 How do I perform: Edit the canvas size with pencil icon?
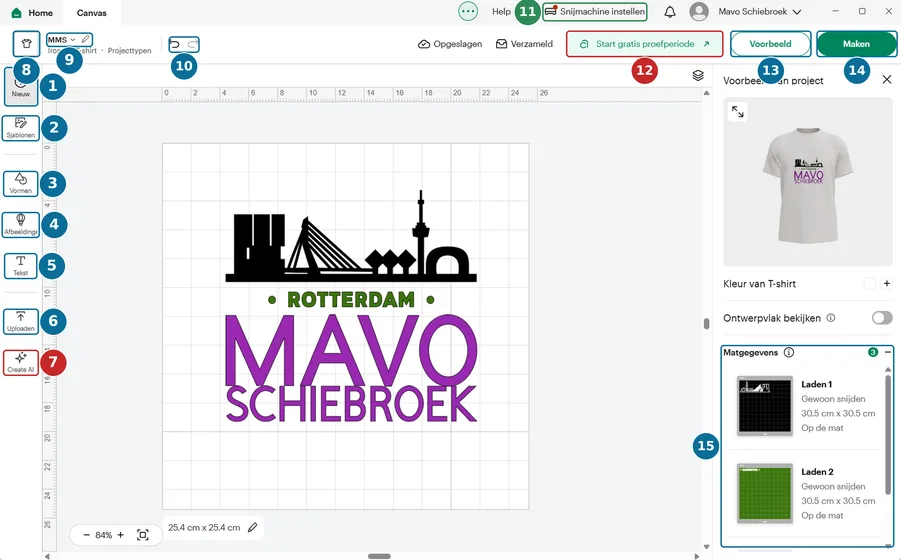[253, 527]
